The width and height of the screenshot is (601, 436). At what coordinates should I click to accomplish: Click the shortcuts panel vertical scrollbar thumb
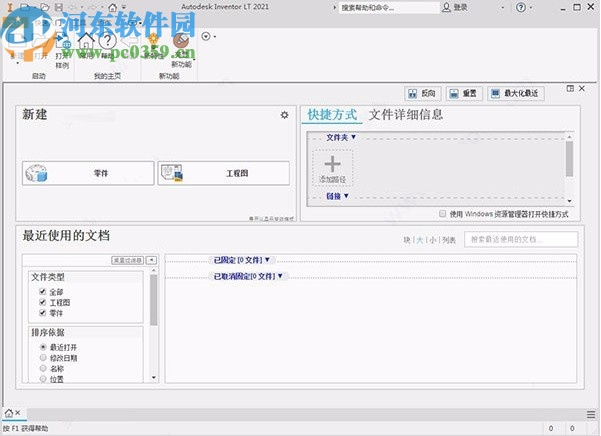(570, 159)
